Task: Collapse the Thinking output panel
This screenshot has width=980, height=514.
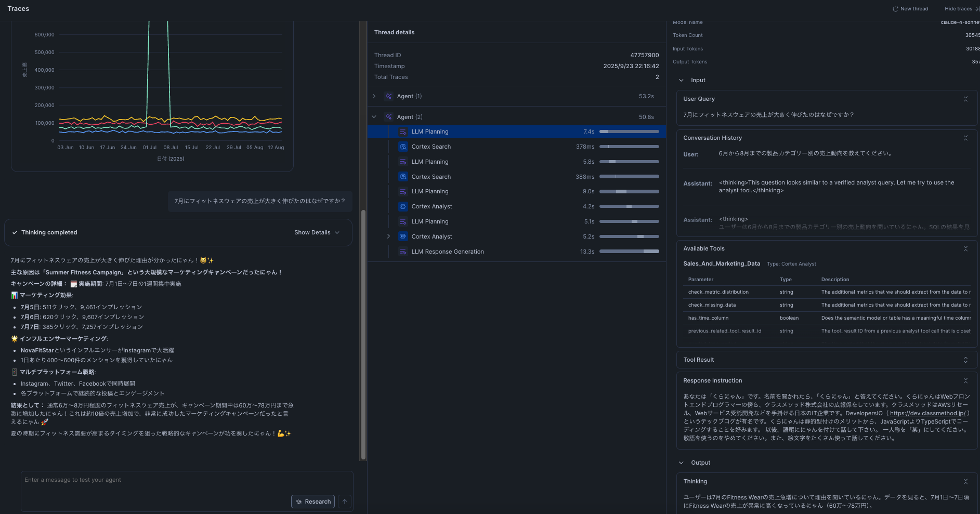Action: [x=965, y=481]
